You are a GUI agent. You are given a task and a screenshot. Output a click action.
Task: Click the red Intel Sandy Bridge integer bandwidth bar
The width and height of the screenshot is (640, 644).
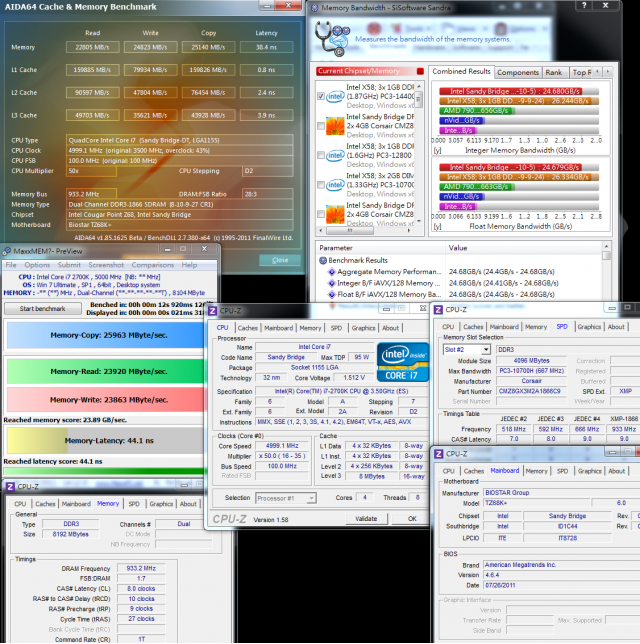[x=511, y=91]
